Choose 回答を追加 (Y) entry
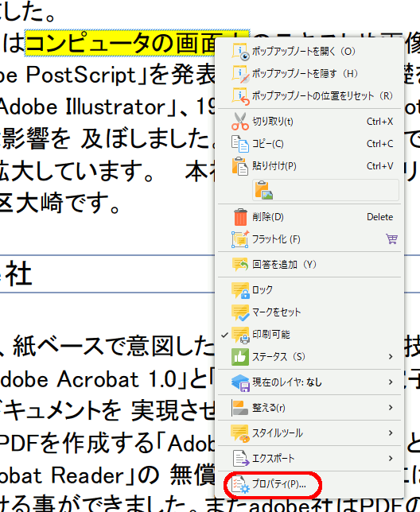 309,265
